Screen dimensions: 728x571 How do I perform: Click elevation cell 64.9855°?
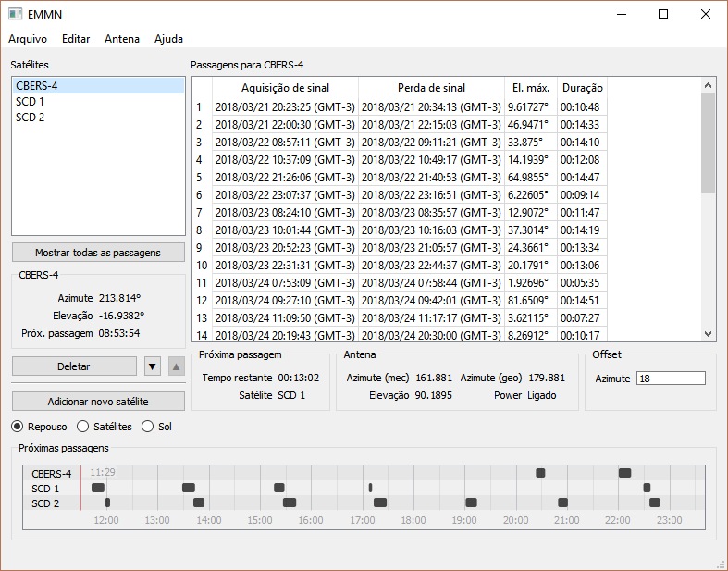point(531,178)
